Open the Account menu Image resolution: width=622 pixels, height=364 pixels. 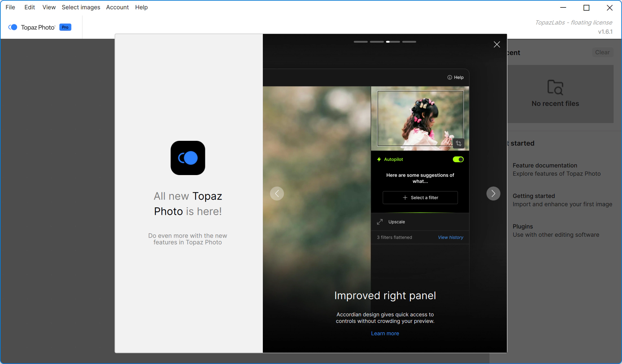tap(117, 7)
